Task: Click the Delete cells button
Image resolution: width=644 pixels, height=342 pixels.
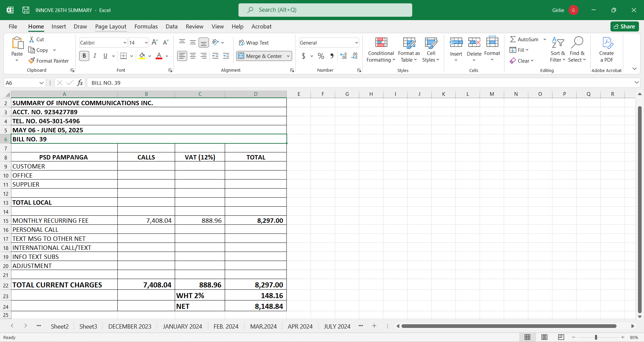Action: click(x=474, y=49)
